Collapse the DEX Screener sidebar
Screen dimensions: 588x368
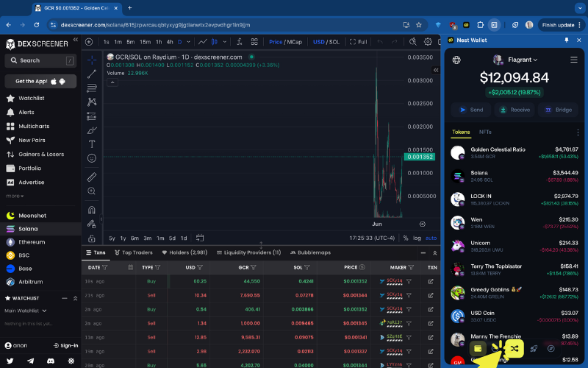tap(76, 40)
